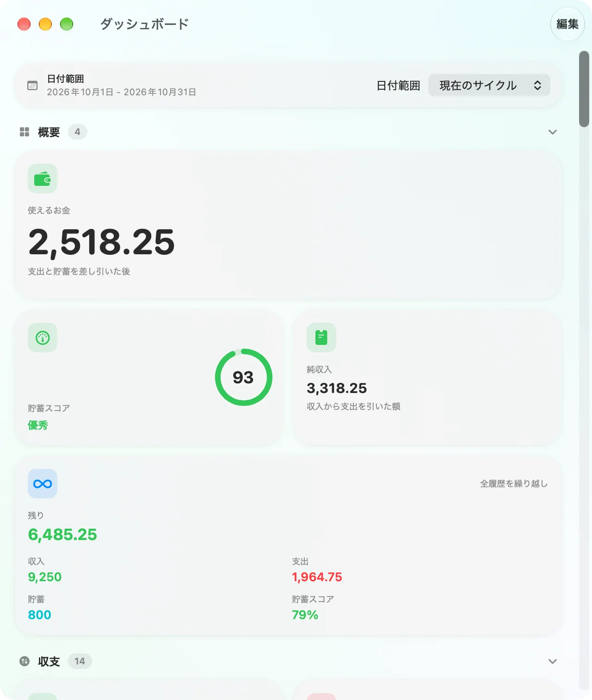Image resolution: width=592 pixels, height=700 pixels.
Task: Click the count badge 4 beside 概要
Action: (78, 132)
